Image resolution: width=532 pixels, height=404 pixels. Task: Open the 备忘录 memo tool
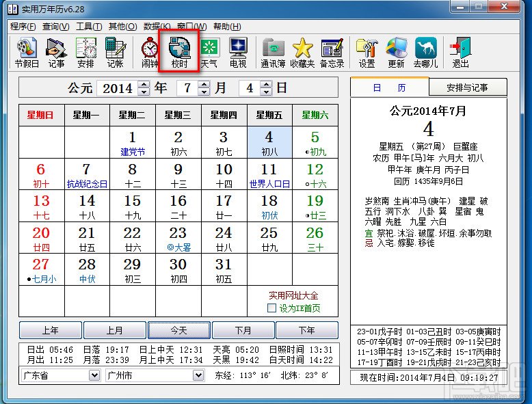pos(332,53)
